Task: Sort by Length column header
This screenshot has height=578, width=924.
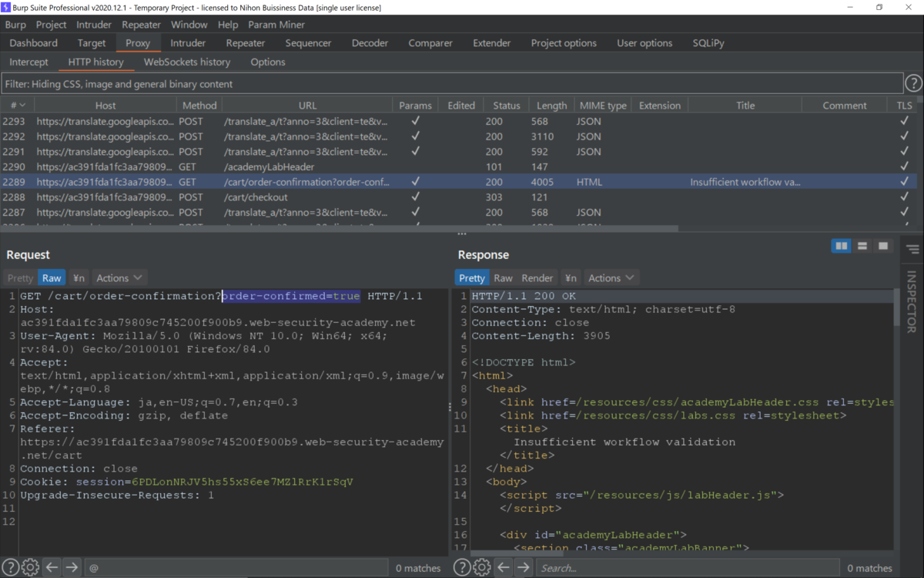Action: 552,105
